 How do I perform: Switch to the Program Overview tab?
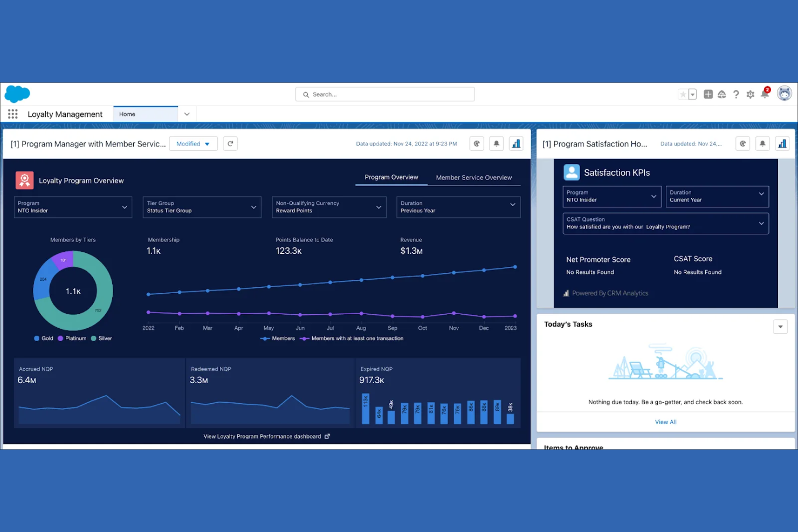(391, 177)
